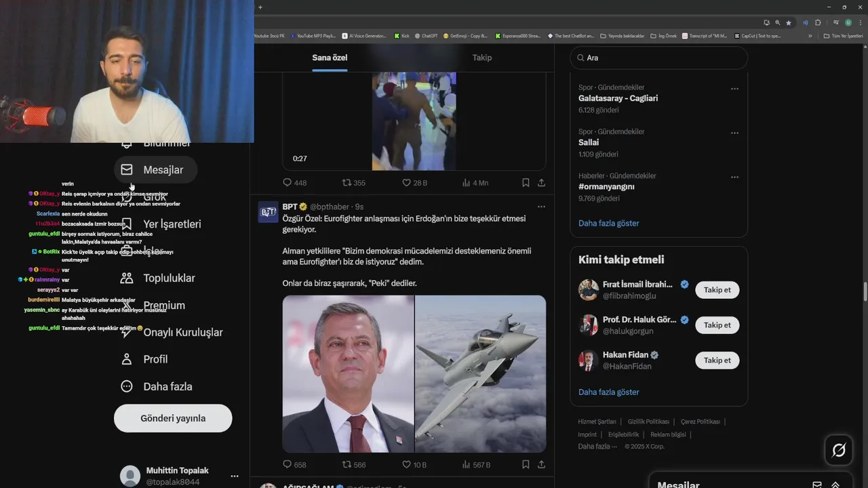Bookmark the video post

526,182
